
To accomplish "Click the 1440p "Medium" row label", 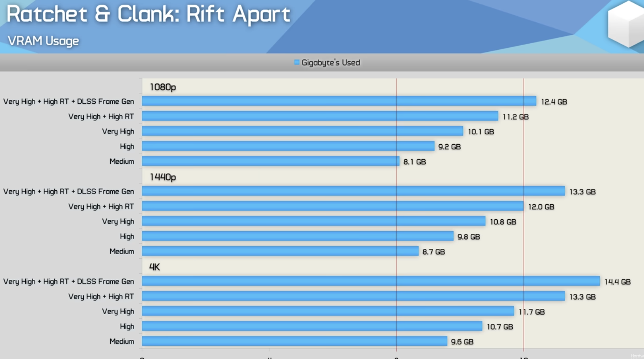I will click(x=122, y=251).
